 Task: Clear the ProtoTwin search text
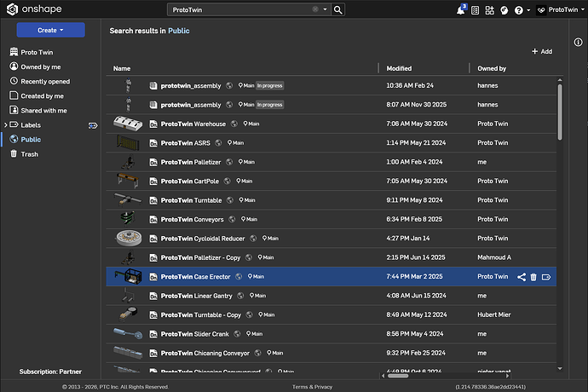coord(315,9)
